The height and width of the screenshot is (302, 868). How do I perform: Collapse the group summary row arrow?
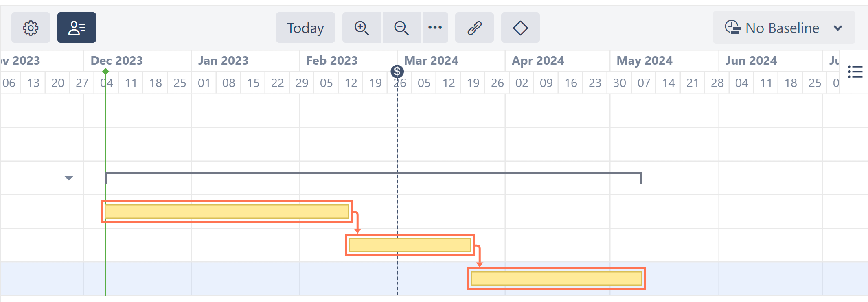69,178
